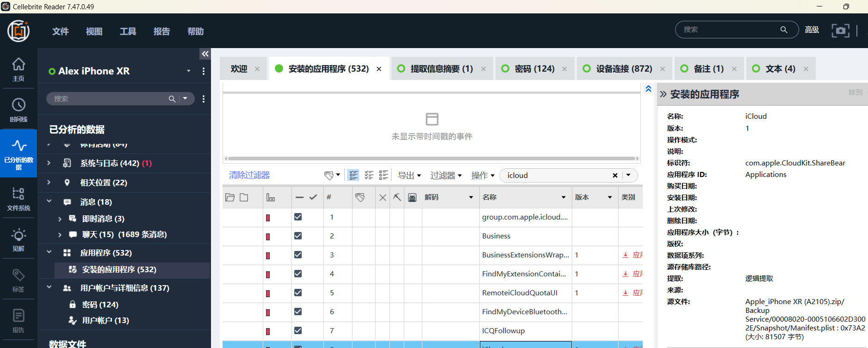
Task: Close the 安装的应用程序 (532) tab
Action: click(379, 69)
